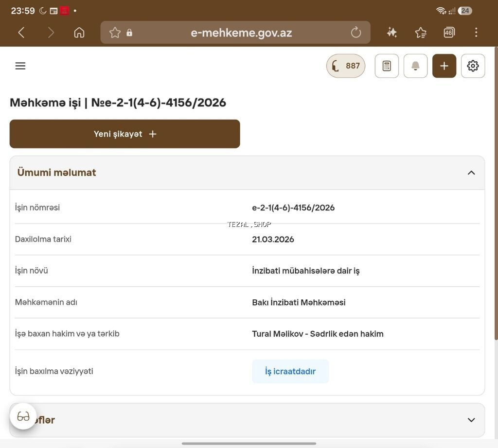498x448 pixels.
Task: Open the notifications bell
Action: pyautogui.click(x=415, y=66)
